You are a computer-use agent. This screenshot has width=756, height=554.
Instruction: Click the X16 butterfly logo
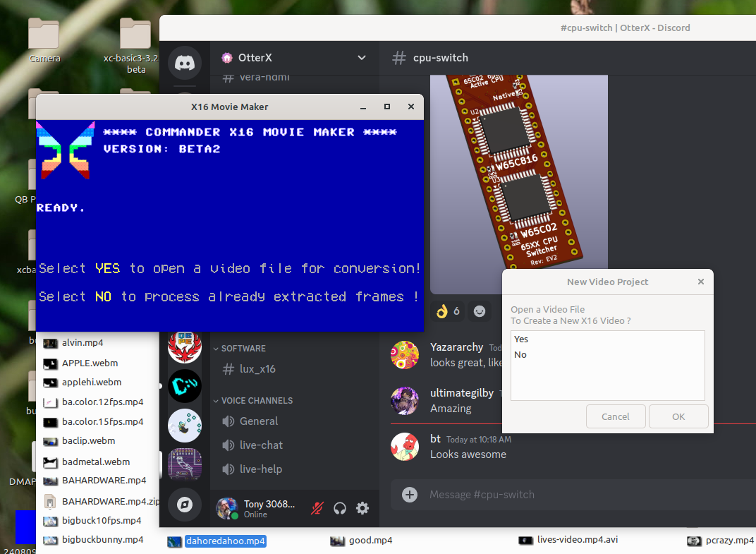point(66,150)
